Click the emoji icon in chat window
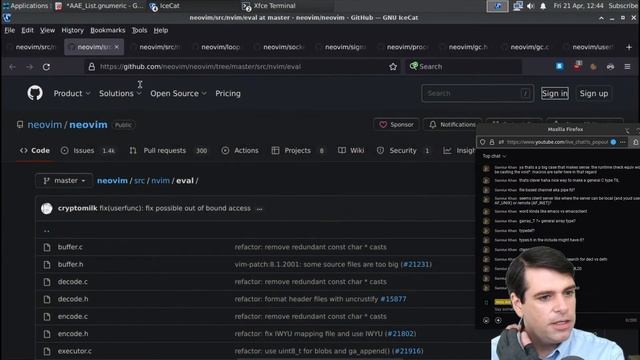This screenshot has height=360, width=640. pos(486,320)
